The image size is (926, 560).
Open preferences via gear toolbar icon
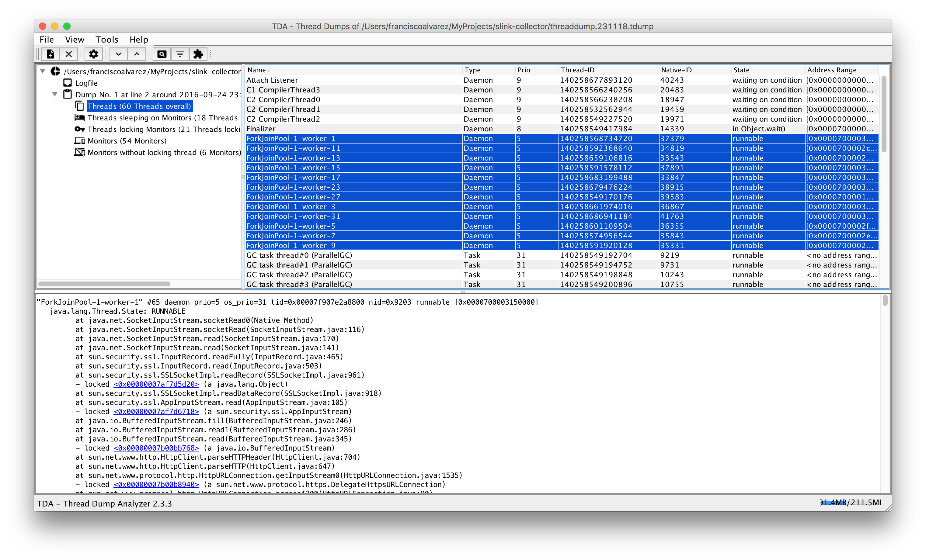click(x=94, y=54)
